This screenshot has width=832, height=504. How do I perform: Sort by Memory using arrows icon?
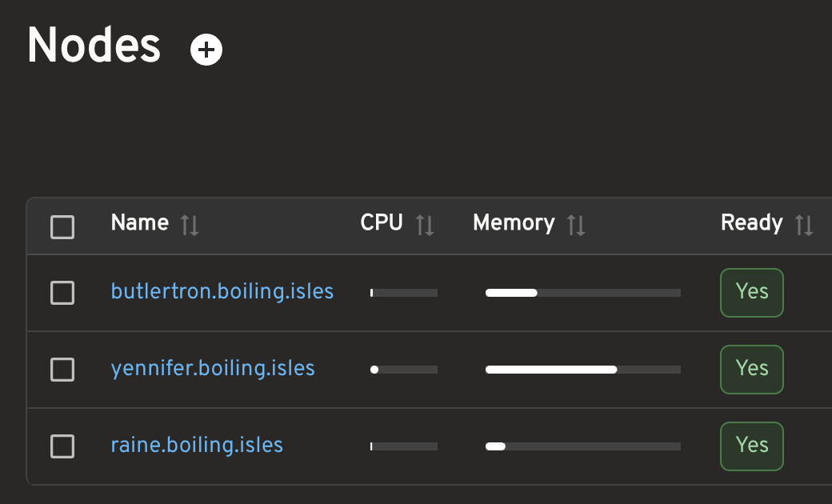576,225
